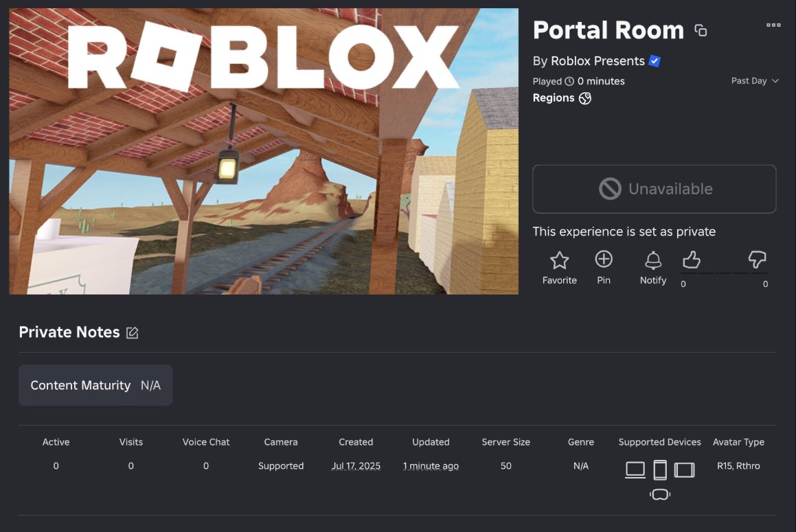796x532 pixels.
Task: Dislike the experience with thumbs down
Action: (x=757, y=259)
